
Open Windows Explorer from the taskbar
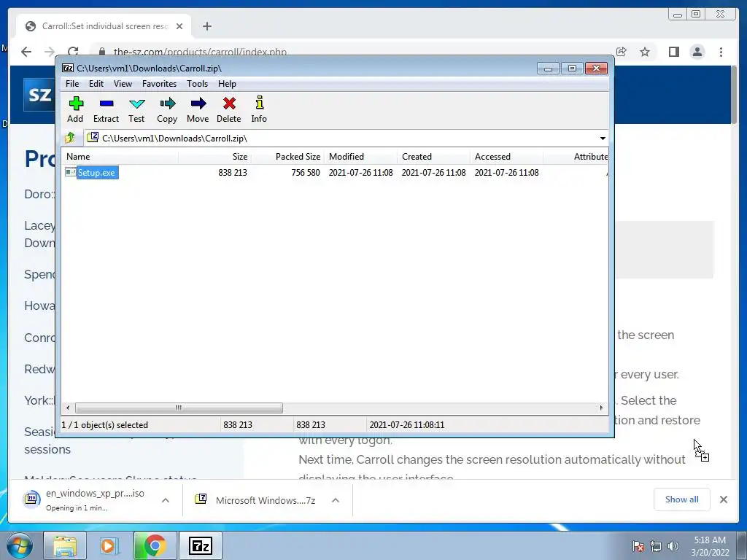65,545
